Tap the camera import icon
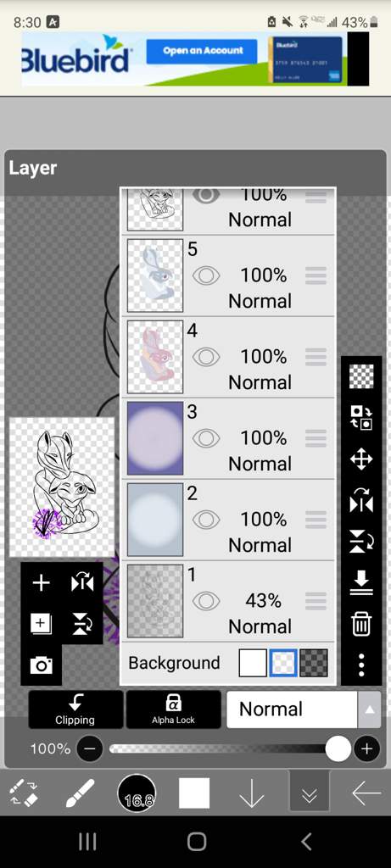391x868 pixels. point(41,665)
